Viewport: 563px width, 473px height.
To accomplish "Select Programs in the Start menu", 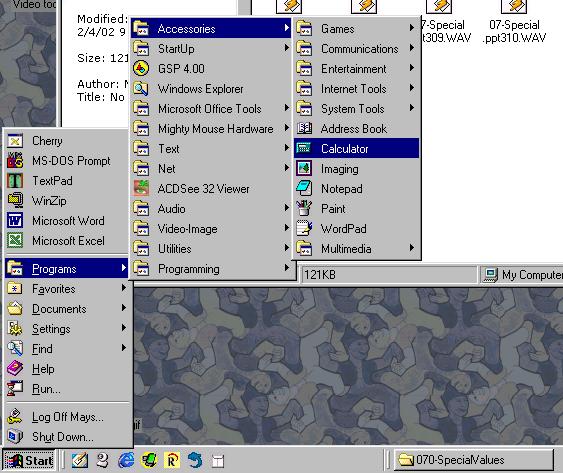I will pos(67,268).
